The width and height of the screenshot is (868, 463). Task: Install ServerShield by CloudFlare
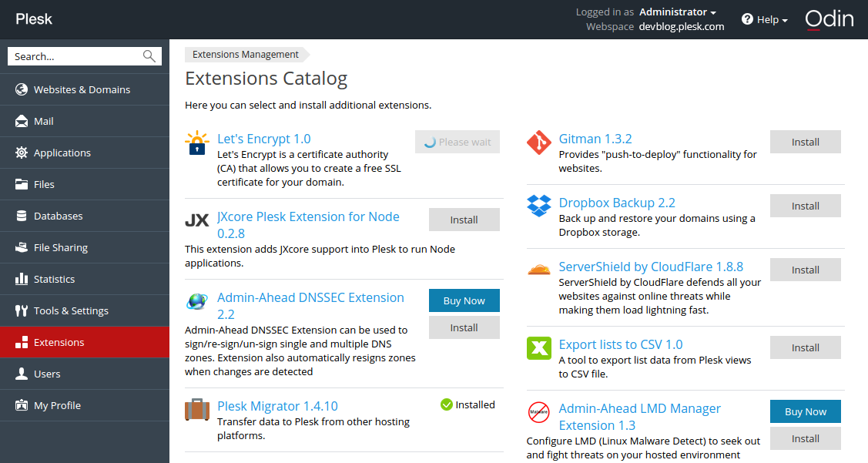coord(805,270)
